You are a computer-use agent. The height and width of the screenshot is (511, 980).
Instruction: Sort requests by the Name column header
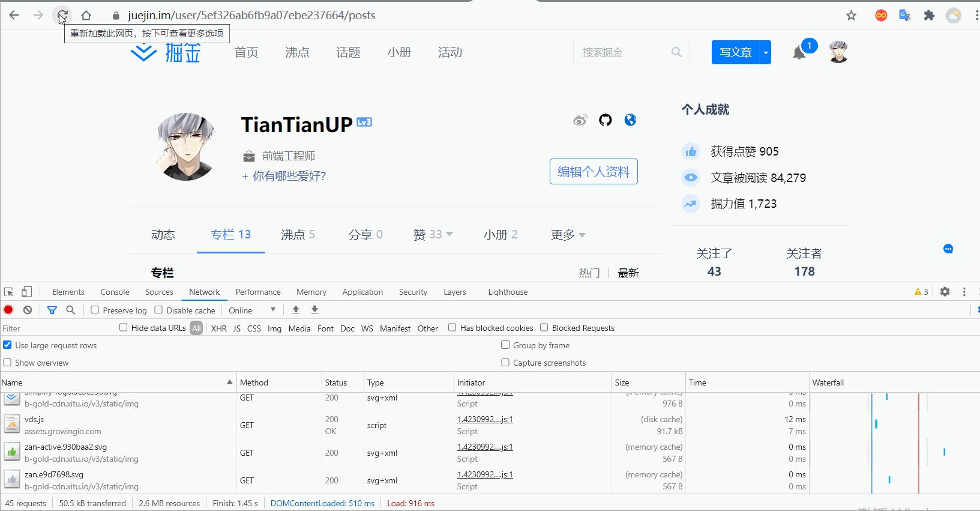(118, 382)
